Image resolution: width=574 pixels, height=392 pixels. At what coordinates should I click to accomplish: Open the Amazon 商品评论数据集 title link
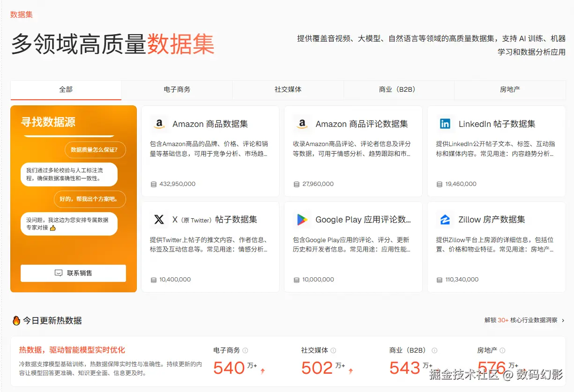362,124
